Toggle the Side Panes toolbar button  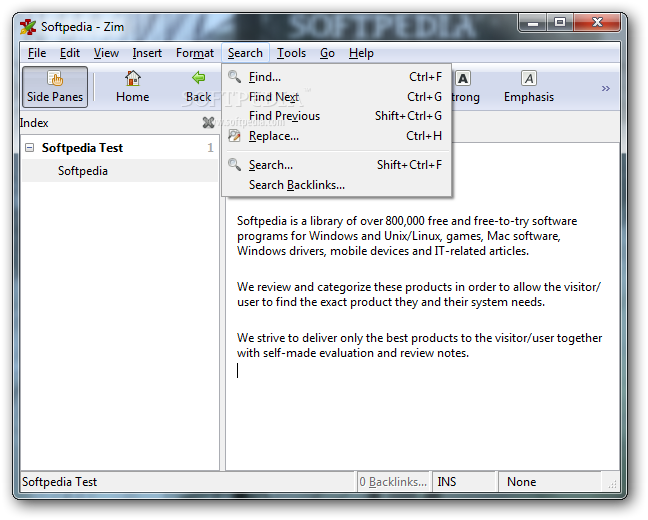tap(55, 87)
